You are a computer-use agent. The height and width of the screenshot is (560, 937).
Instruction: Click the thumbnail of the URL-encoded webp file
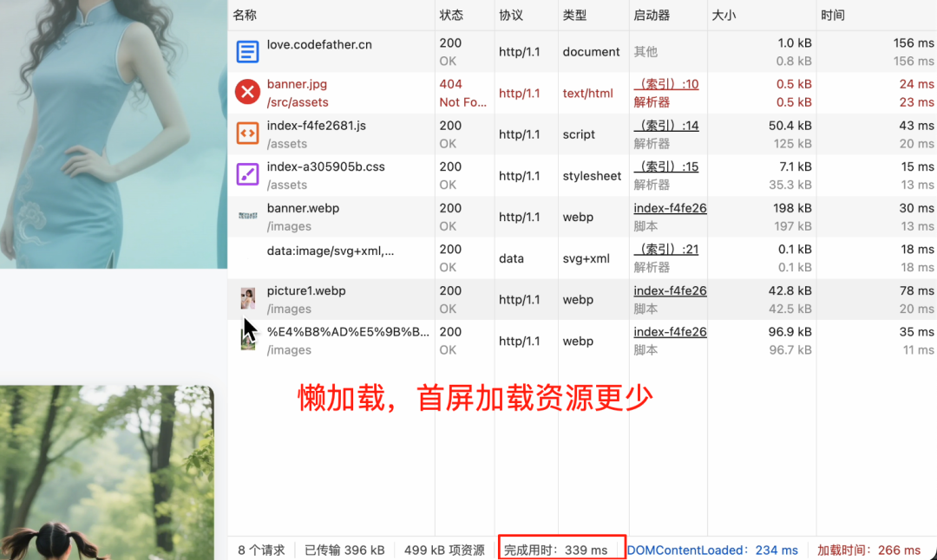(247, 340)
